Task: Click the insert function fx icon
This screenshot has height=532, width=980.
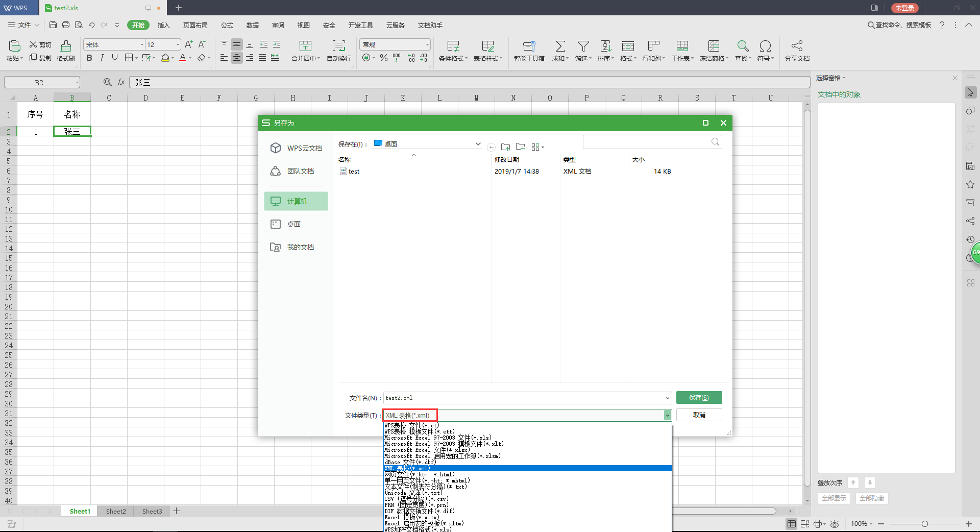Action: click(121, 82)
